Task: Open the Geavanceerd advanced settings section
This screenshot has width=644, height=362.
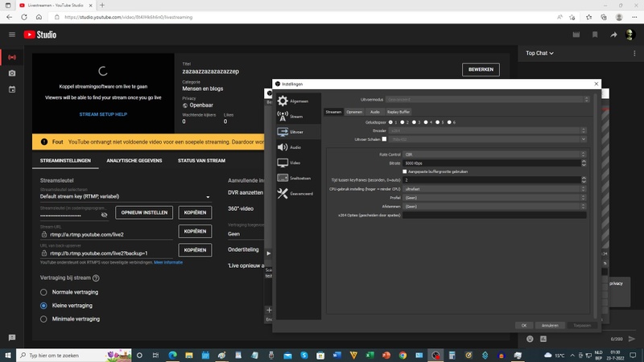Action: 300,194
